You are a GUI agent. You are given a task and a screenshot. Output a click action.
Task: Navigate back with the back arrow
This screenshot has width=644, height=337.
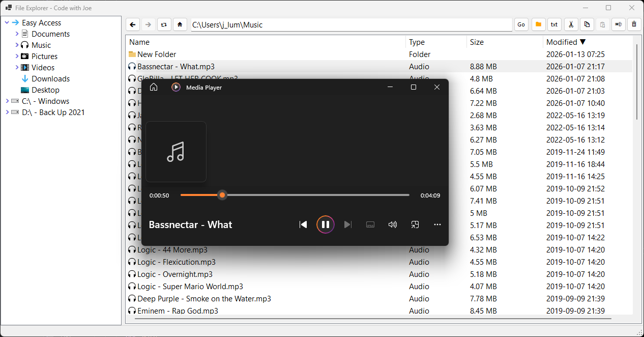click(132, 24)
